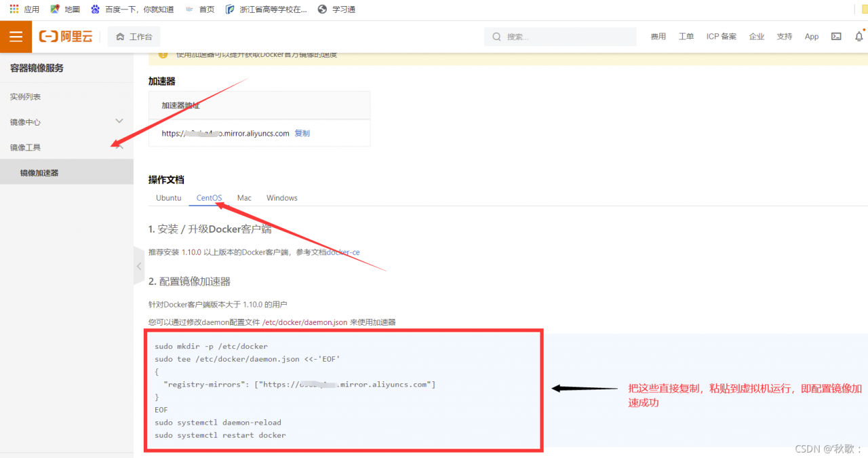Viewport: 868px width, 458px height.
Task: Open the 应用 apps bookmark
Action: pyautogui.click(x=24, y=9)
